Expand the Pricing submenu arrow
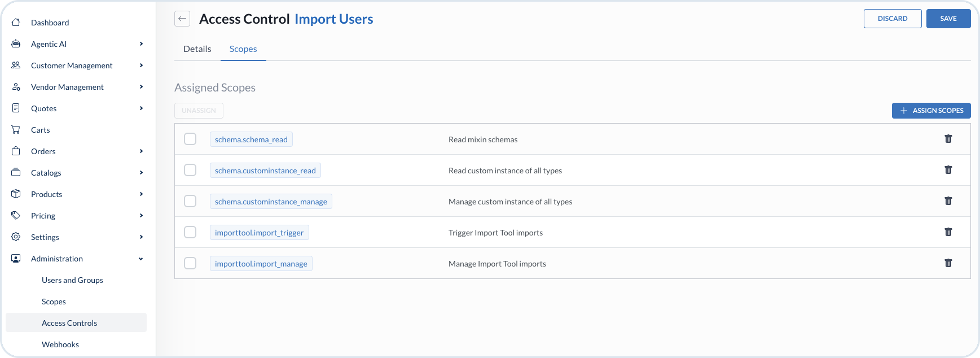The image size is (980, 358). (141, 216)
